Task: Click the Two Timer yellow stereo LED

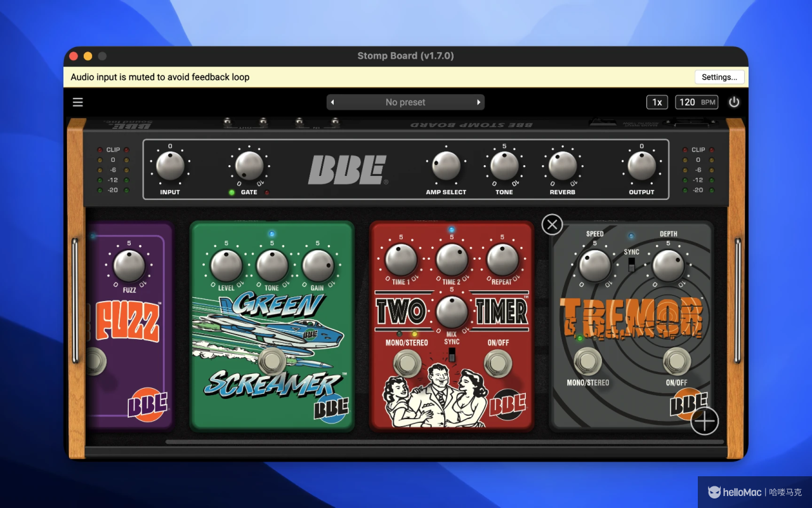Action: click(x=415, y=334)
